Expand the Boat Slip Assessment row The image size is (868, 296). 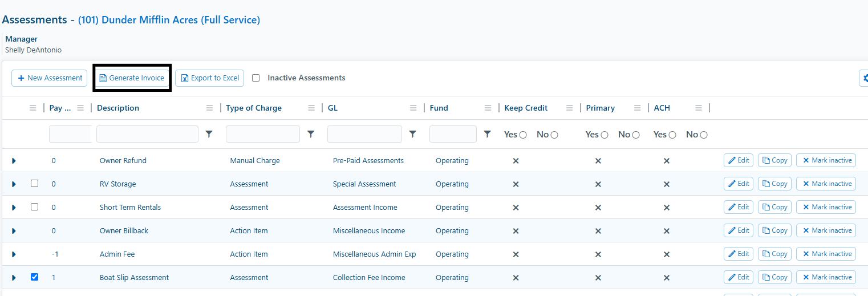click(14, 278)
